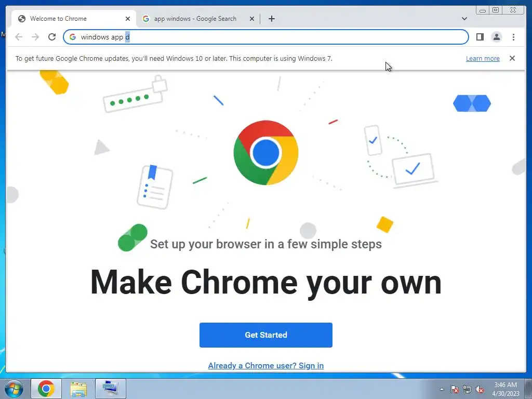
Task: Open the Windows Start menu
Action: [14, 389]
